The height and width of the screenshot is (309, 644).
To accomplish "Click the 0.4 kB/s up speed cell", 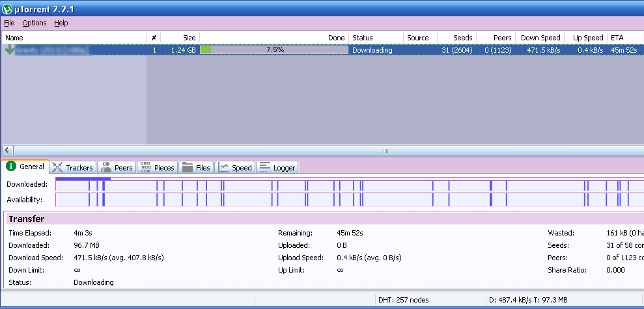I will [591, 50].
